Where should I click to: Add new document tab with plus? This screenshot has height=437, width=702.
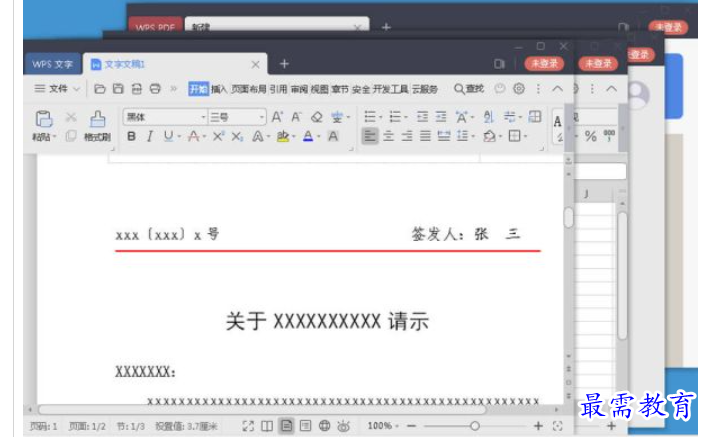point(284,64)
